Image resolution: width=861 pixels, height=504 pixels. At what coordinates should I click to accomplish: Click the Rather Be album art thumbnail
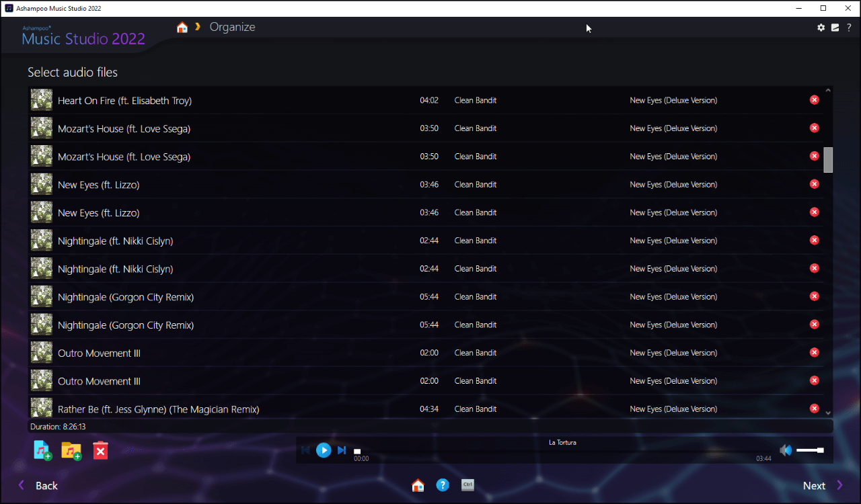(42, 407)
